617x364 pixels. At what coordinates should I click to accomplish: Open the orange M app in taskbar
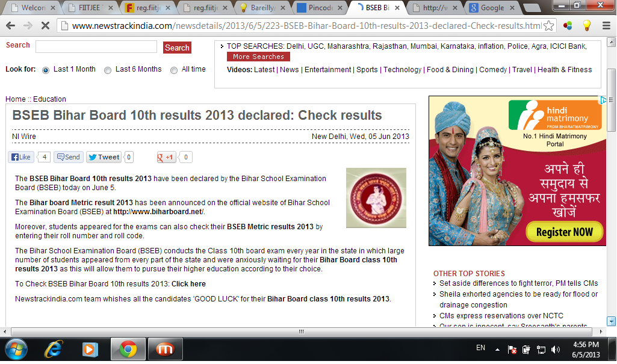coord(165,349)
